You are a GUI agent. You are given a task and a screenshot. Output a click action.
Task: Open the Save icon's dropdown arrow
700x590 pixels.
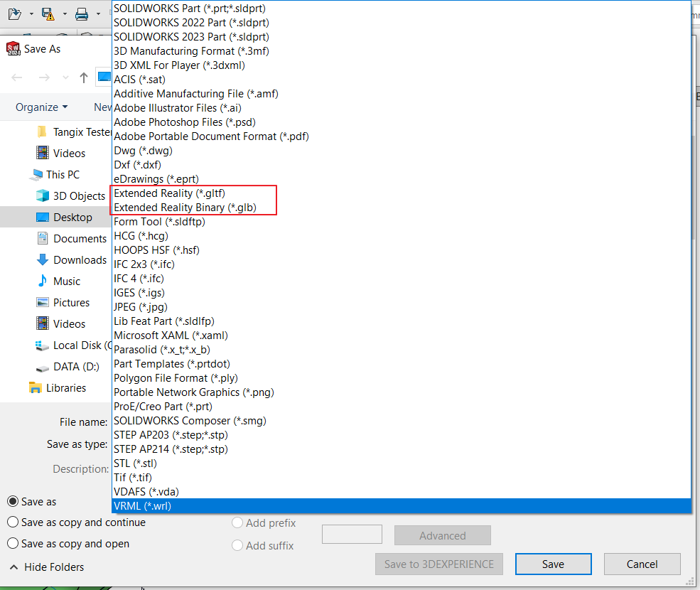(x=65, y=14)
